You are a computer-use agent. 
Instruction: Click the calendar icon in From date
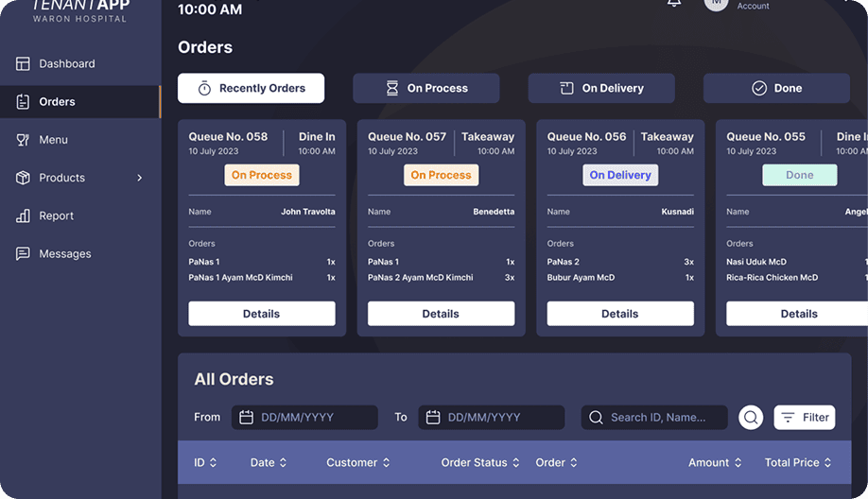point(246,417)
